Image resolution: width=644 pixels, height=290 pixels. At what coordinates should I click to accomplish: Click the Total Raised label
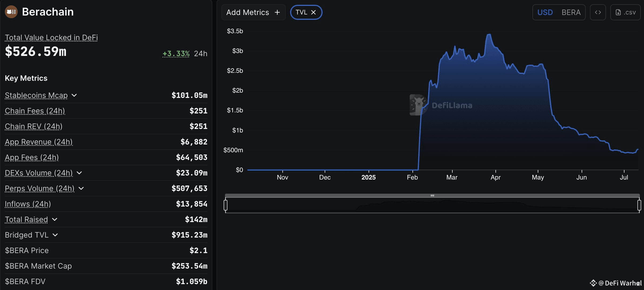(26, 219)
